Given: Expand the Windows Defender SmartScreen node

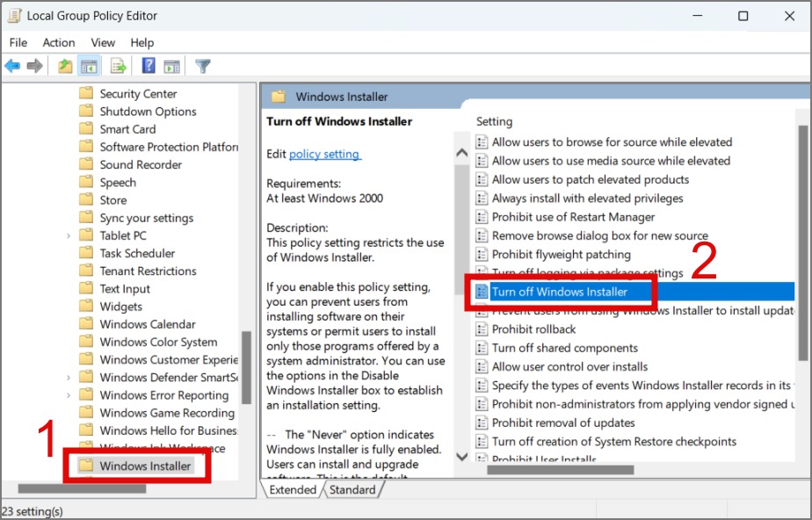Looking at the screenshot, I should (x=69, y=378).
